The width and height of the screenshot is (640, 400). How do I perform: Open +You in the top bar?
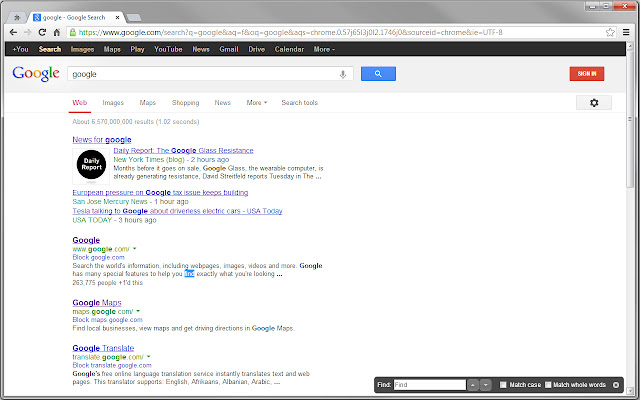(x=20, y=49)
